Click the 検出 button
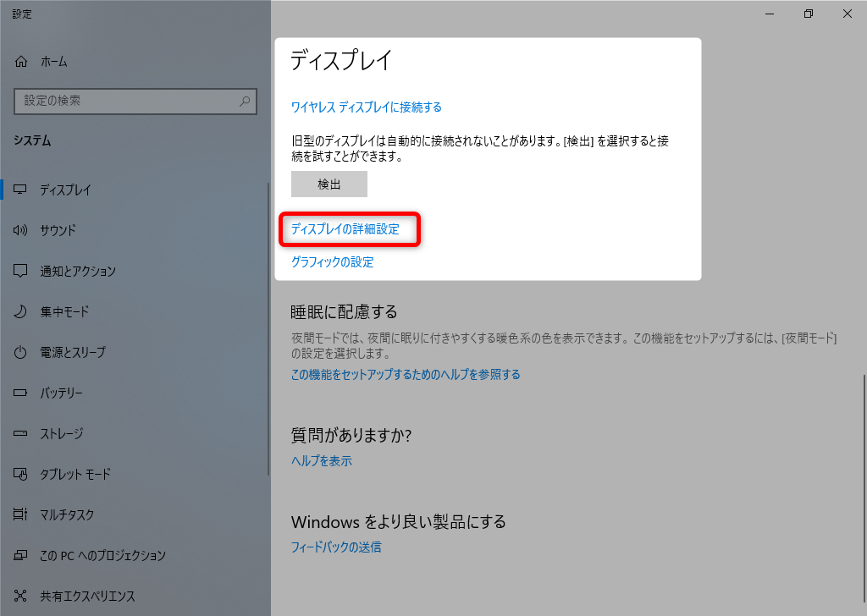 point(329,184)
